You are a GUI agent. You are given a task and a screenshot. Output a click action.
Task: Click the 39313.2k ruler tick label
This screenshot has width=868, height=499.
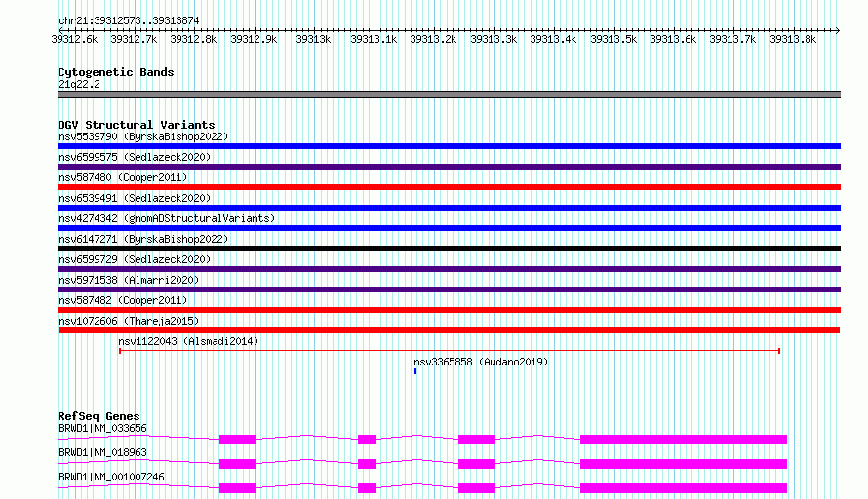point(433,39)
